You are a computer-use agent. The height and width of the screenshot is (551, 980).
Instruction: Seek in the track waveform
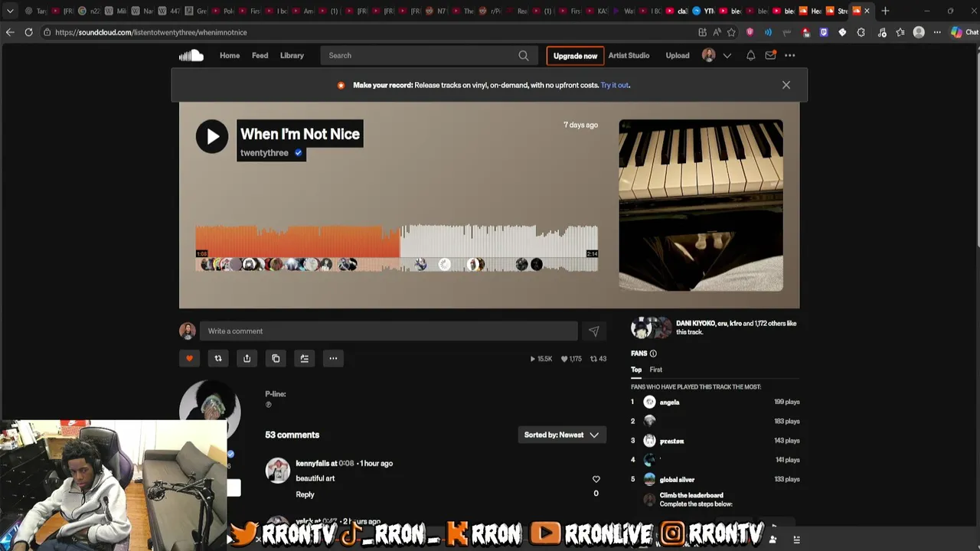click(x=397, y=248)
